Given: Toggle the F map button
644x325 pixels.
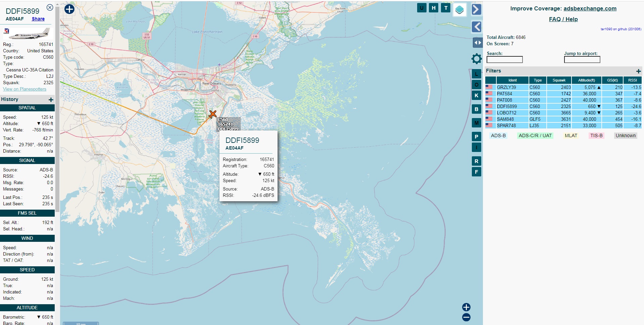Looking at the screenshot, I should [x=477, y=172].
